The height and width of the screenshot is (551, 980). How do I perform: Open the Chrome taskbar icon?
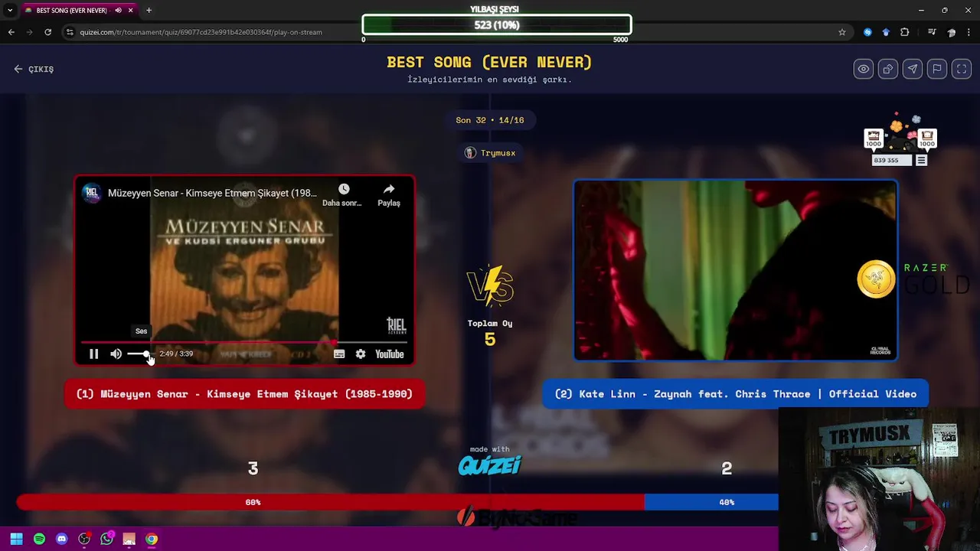[152, 539]
